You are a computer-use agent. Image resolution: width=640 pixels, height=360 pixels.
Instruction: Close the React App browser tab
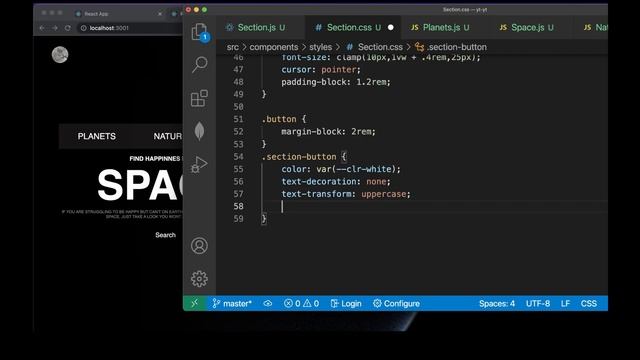tap(160, 14)
